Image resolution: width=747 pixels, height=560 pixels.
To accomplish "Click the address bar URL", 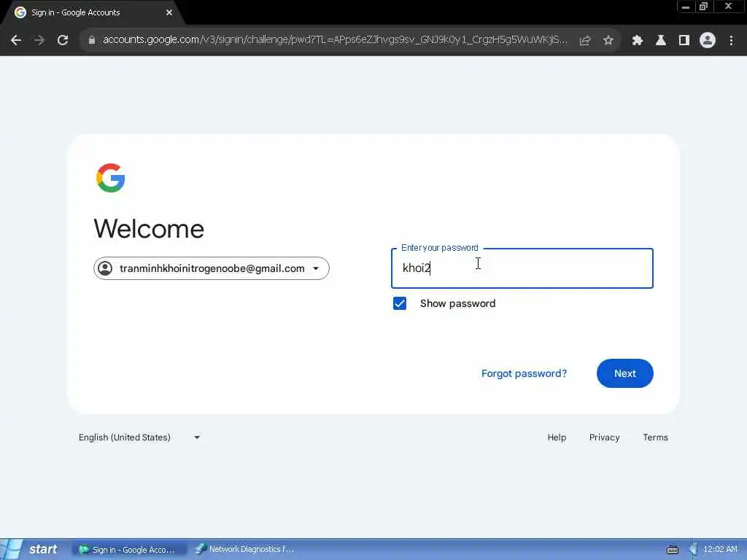I will click(335, 40).
